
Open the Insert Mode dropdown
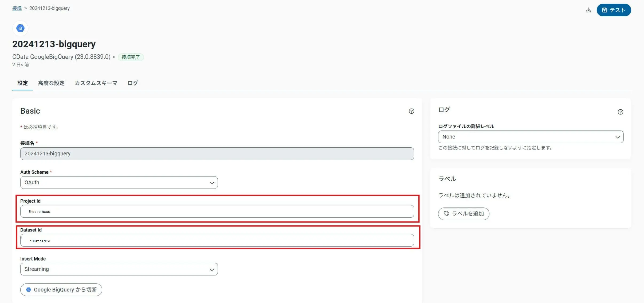(x=119, y=269)
